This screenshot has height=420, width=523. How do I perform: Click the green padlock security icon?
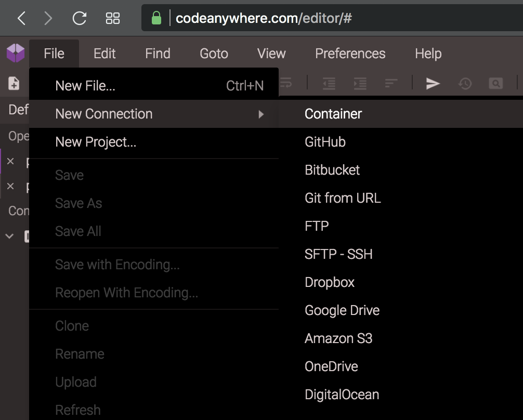click(x=156, y=18)
